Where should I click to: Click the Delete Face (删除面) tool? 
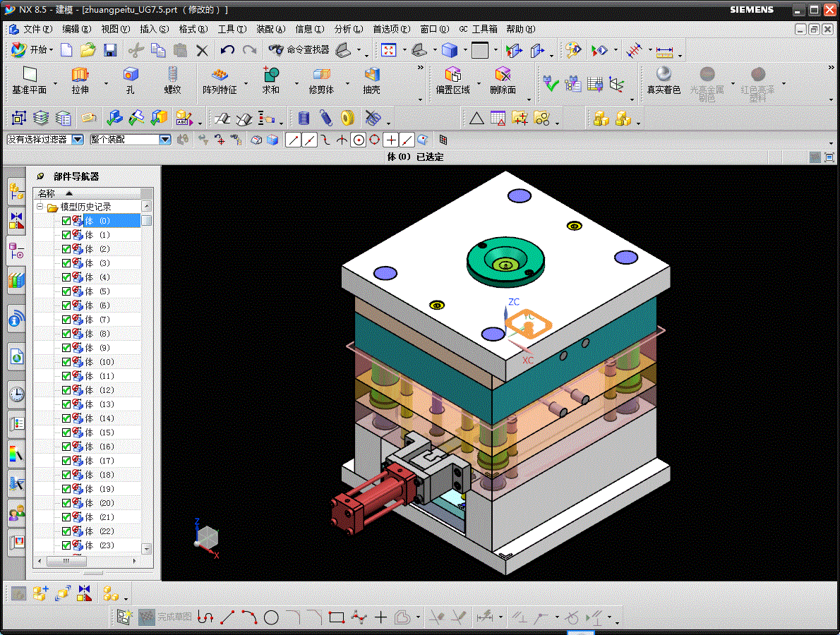503,81
